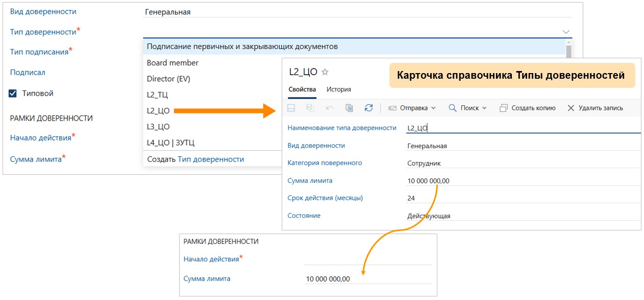
Task: Select the Save and Close icon
Action: pyautogui.click(x=309, y=108)
